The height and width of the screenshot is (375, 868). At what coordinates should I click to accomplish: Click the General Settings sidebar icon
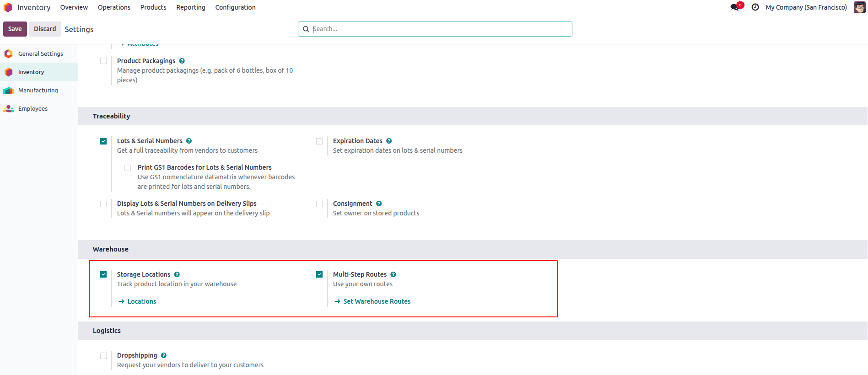tap(8, 54)
